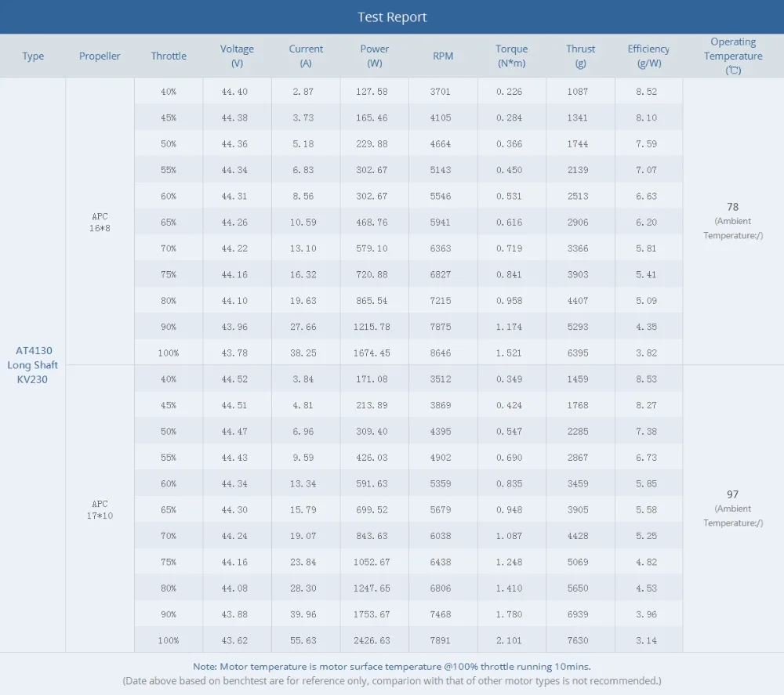The image size is (784, 695).
Task: Click the Power (W) column header
Action: pos(375,56)
